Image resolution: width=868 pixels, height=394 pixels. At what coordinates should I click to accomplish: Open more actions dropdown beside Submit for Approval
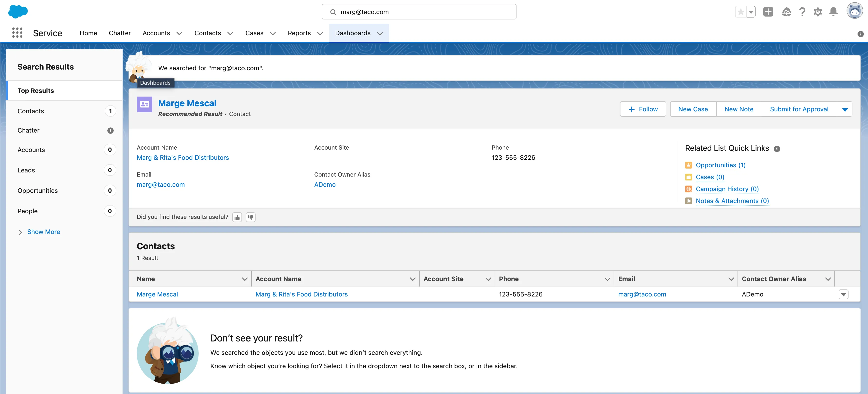click(844, 109)
